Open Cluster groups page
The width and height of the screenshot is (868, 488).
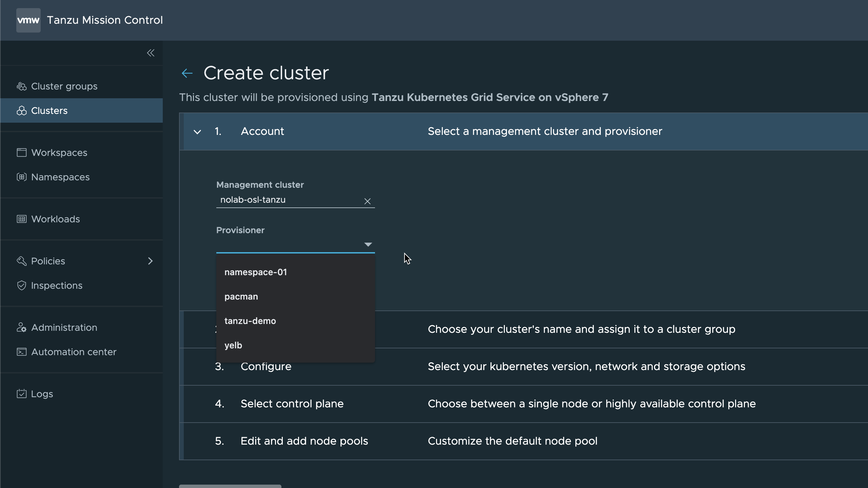click(x=81, y=86)
